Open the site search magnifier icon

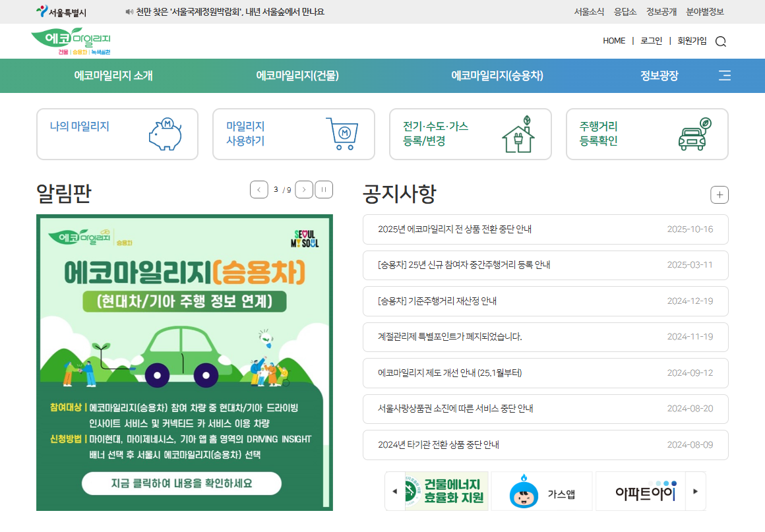pos(721,41)
